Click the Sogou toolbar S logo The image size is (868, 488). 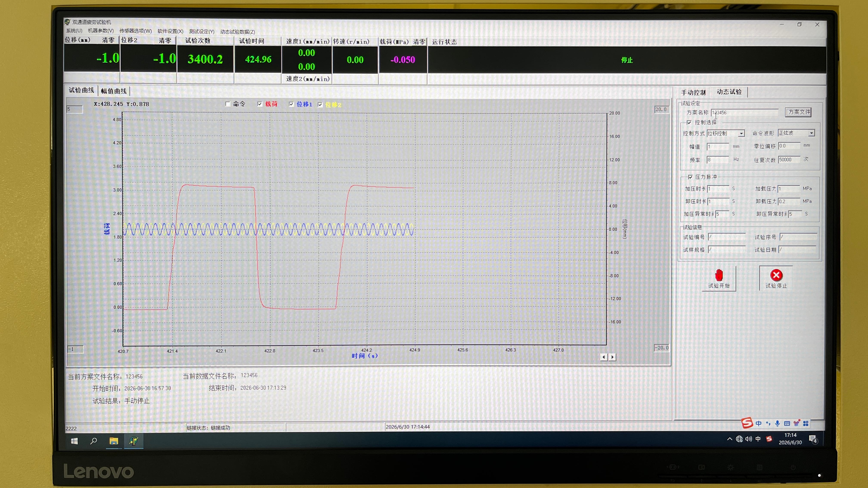(747, 423)
